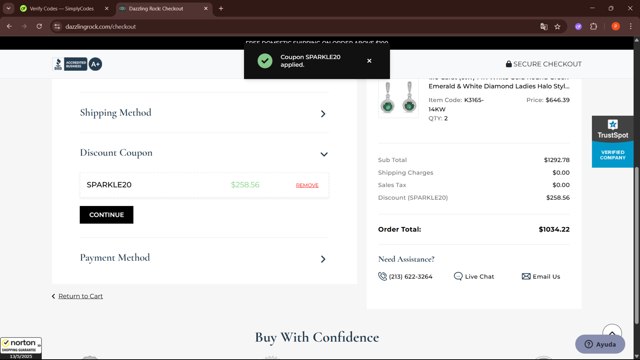View site information icon in address bar
The image size is (640, 360).
click(57, 27)
